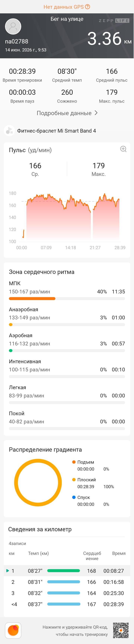Select the green arrow on kilometer 1
Image resolution: width=134 pixels, height=644 pixels.
point(7,570)
